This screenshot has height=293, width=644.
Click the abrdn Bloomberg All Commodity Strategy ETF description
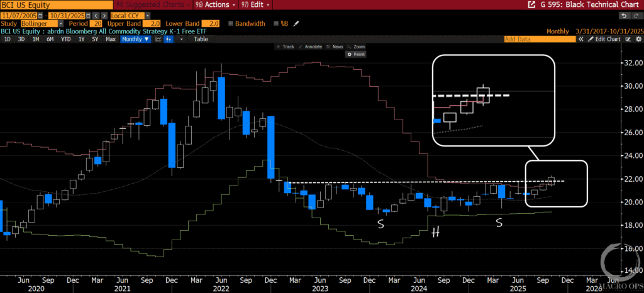[x=127, y=31]
